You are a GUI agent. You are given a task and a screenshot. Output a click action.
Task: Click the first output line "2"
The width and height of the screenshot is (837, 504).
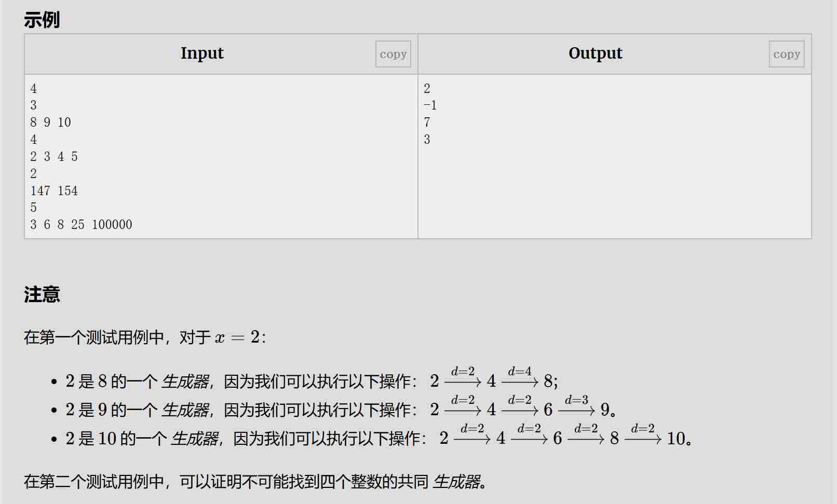pos(427,89)
